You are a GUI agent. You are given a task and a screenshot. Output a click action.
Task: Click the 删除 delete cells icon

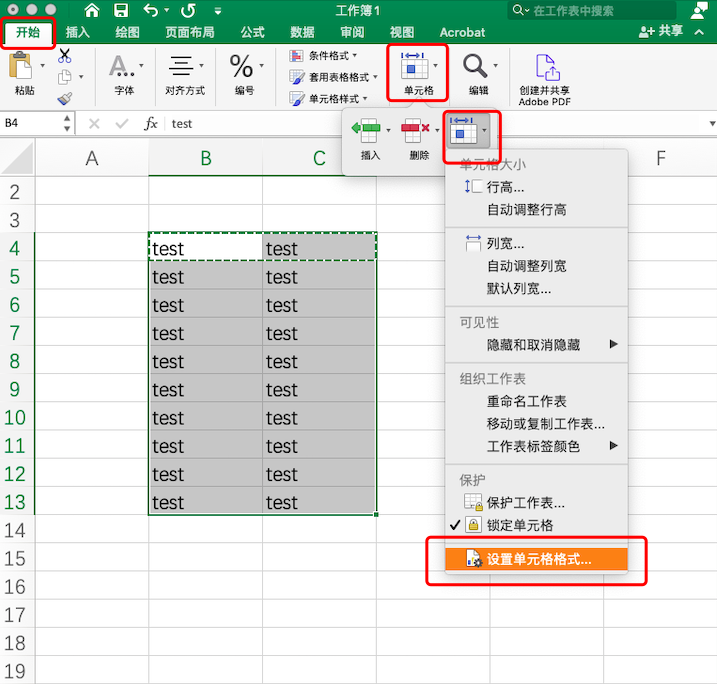pyautogui.click(x=416, y=131)
